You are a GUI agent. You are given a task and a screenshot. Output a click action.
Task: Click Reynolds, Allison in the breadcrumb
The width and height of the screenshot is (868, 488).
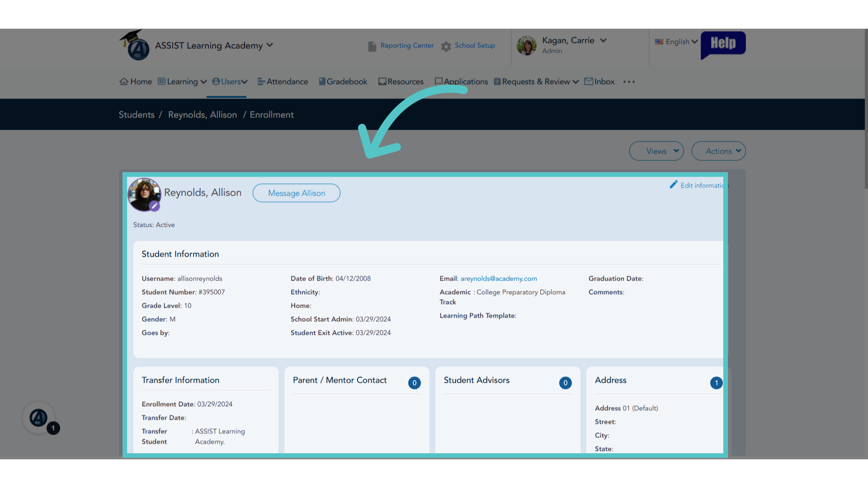click(203, 115)
